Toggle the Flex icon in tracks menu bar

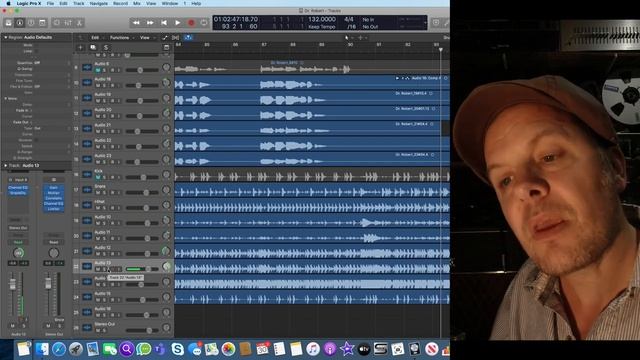tap(176, 38)
